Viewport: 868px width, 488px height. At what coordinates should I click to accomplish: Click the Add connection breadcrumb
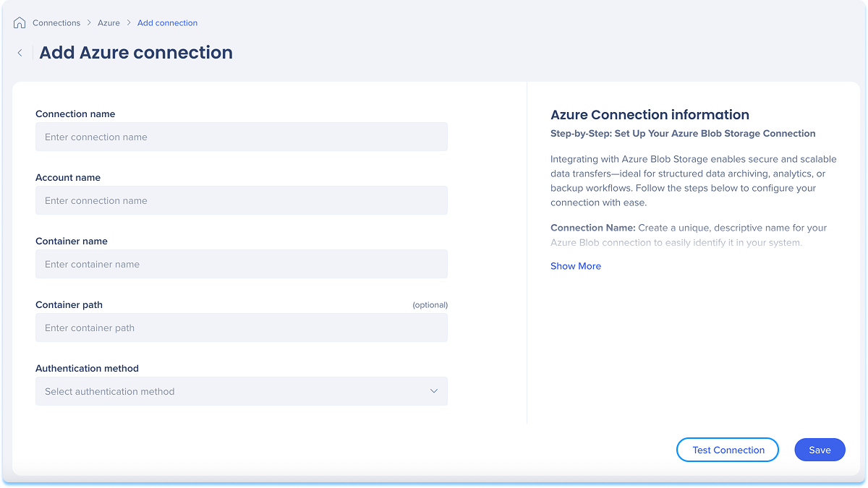pyautogui.click(x=167, y=23)
